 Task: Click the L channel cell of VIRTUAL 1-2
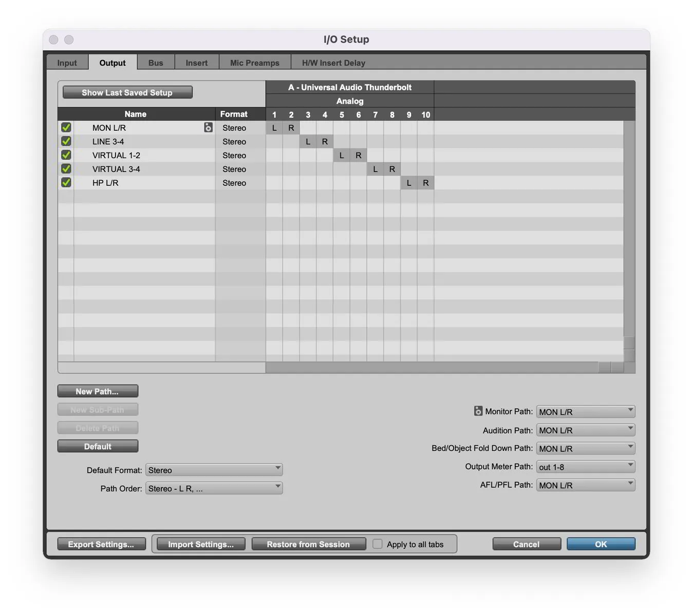coord(341,155)
